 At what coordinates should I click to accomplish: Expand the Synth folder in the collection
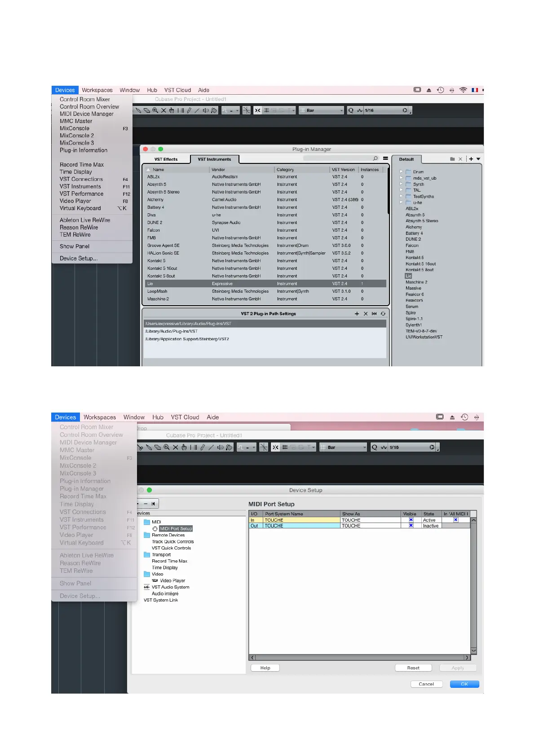click(x=401, y=184)
